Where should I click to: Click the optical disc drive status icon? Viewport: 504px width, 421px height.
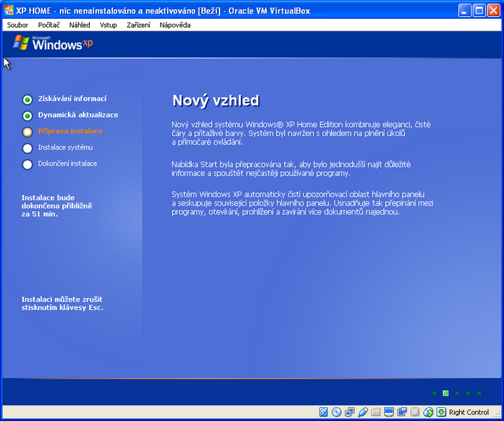[336, 412]
